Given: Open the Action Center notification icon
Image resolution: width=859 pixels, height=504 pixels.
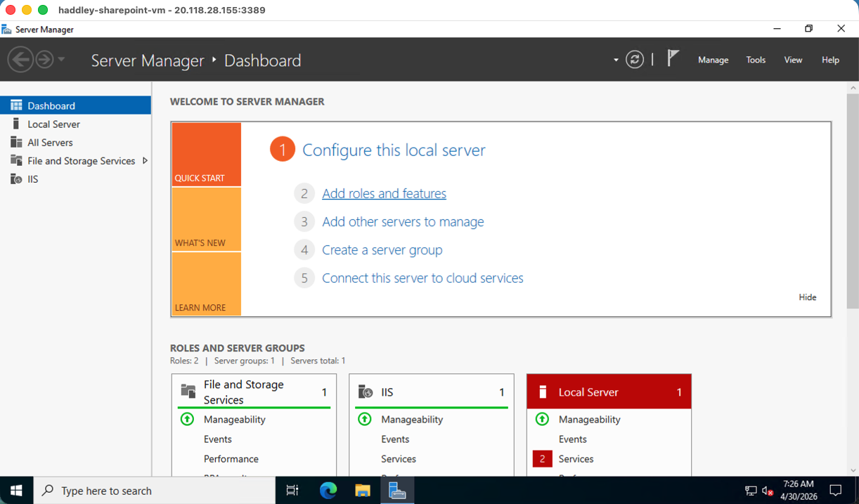Looking at the screenshot, I should pyautogui.click(x=836, y=491).
